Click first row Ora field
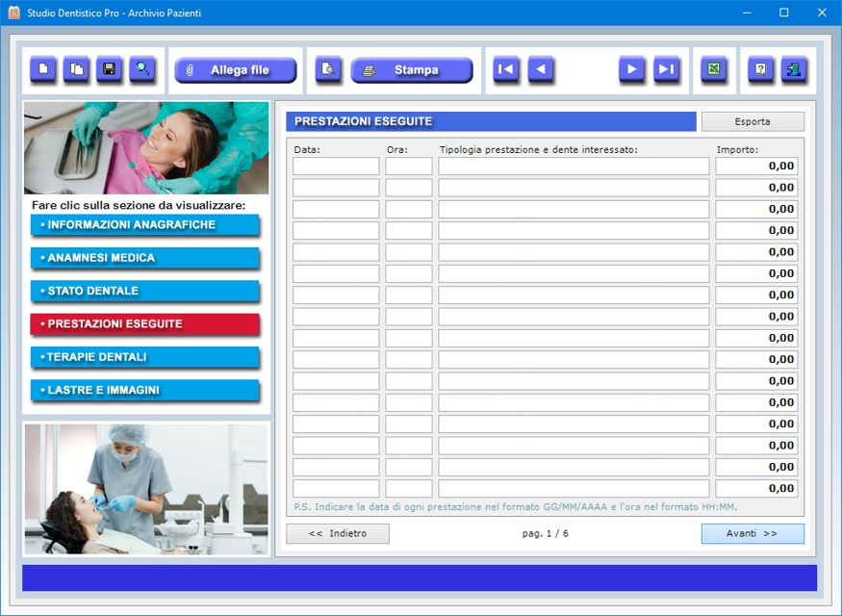The height and width of the screenshot is (616, 842). tap(409, 166)
